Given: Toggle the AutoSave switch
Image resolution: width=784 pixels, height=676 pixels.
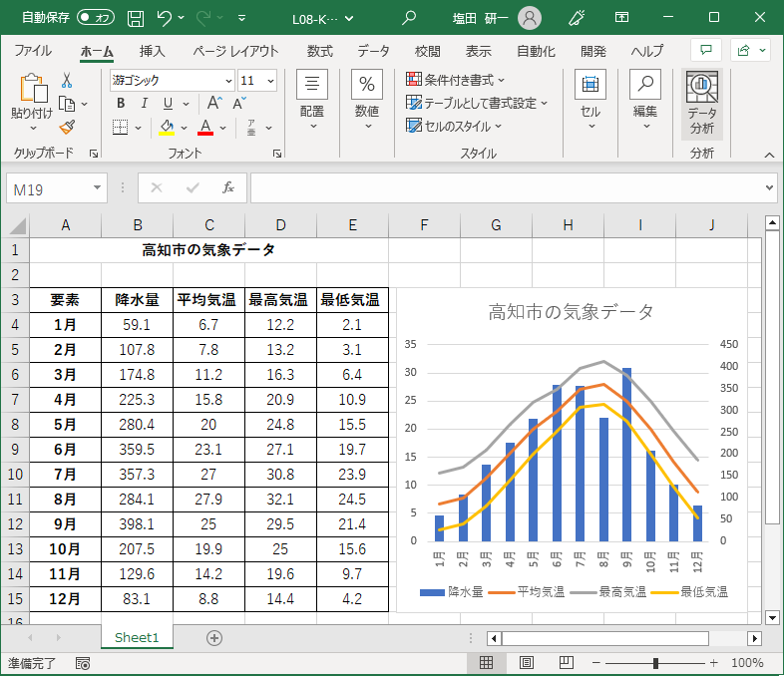Looking at the screenshot, I should click(x=96, y=18).
